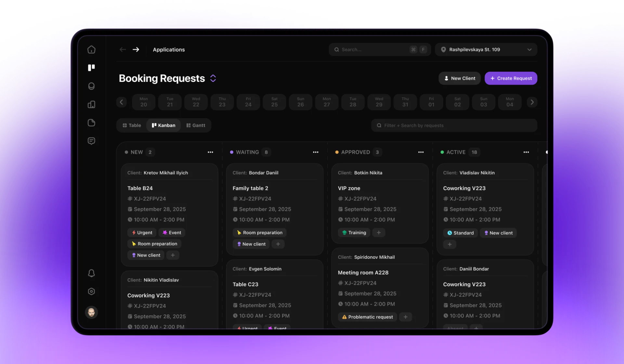
Task: Select the Kanban board sidebar icon
Action: tap(91, 68)
